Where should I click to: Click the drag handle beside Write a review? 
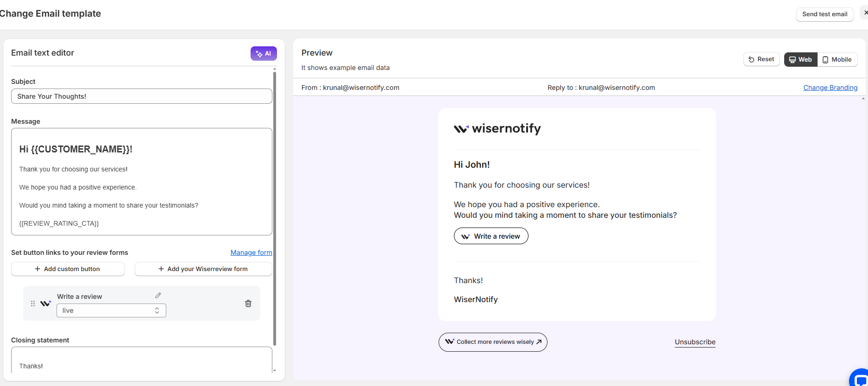pos(33,304)
